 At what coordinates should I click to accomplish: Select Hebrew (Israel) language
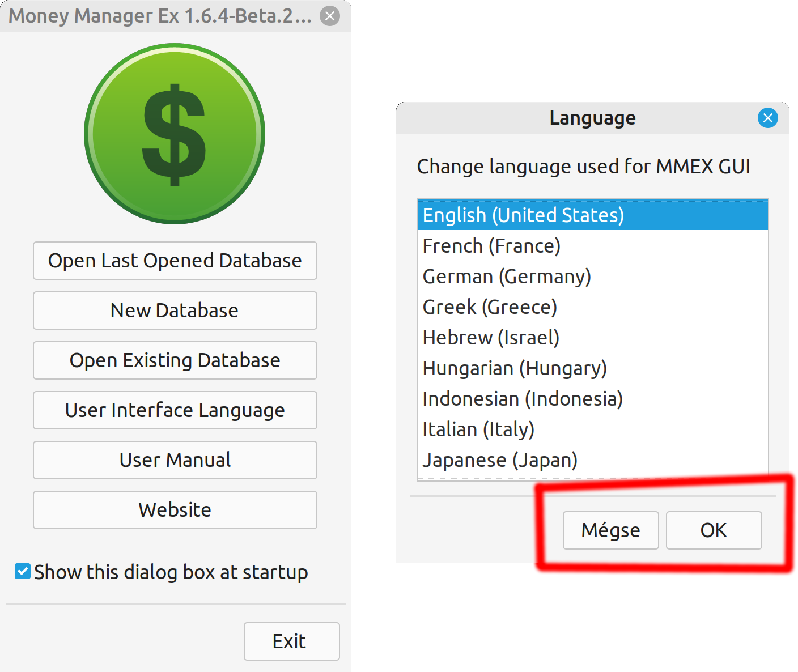(491, 337)
